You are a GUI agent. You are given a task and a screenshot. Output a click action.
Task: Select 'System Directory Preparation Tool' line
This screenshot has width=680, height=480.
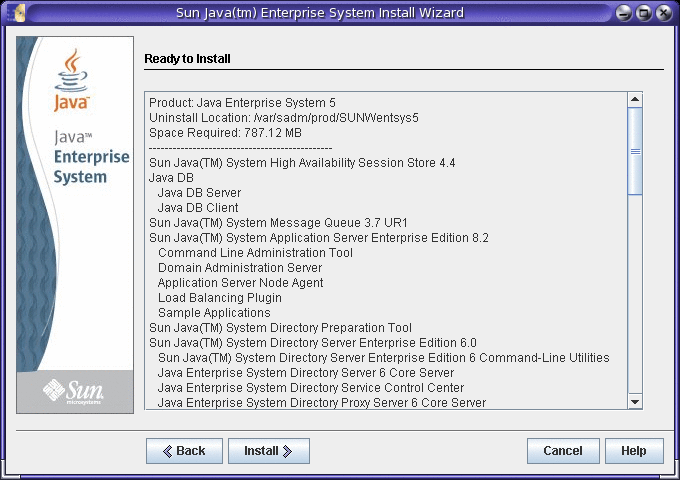280,328
